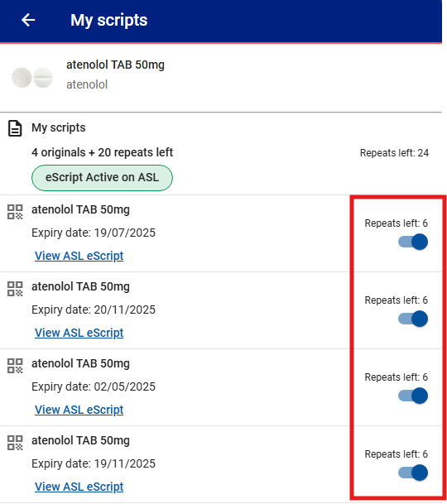Tap the QR code icon for 19/11/2025 script
Viewport: 447px width, 504px height.
(15, 443)
